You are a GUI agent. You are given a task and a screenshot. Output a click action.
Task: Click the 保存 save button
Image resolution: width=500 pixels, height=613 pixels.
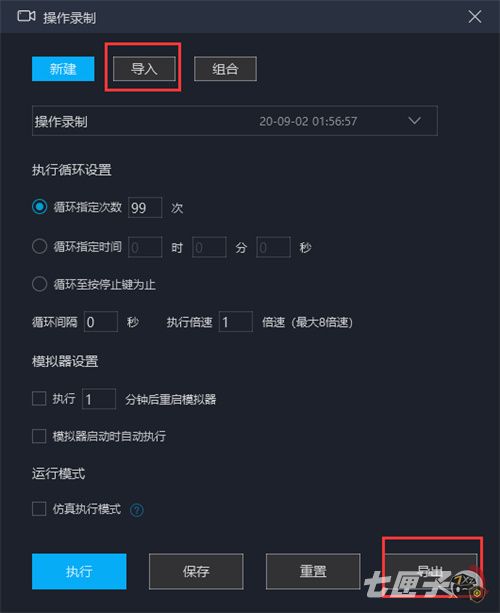click(196, 571)
